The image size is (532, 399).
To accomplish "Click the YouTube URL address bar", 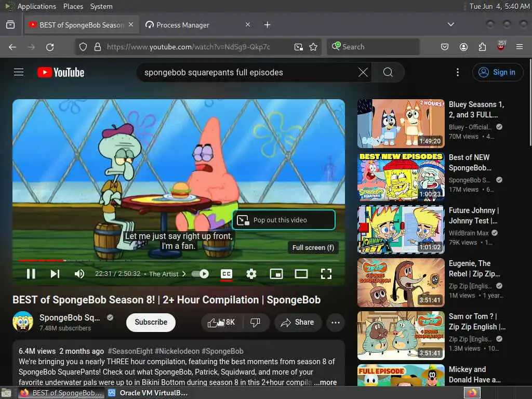I will (x=188, y=47).
